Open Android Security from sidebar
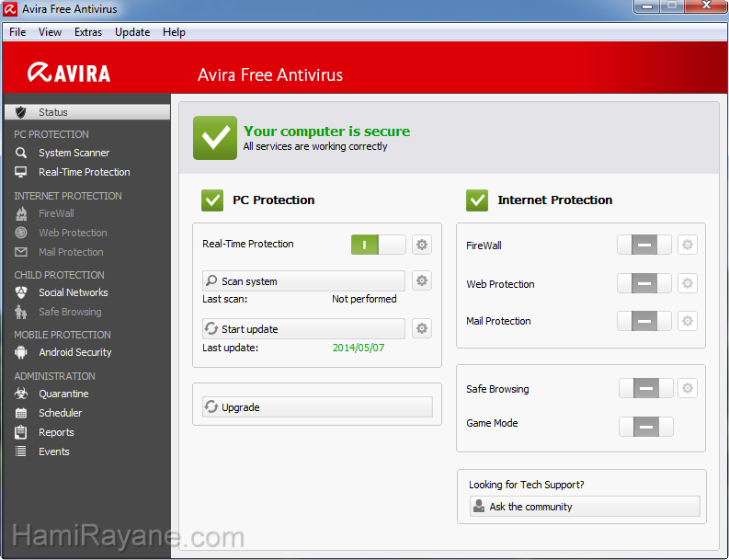The width and height of the screenshot is (729, 560). tap(74, 352)
